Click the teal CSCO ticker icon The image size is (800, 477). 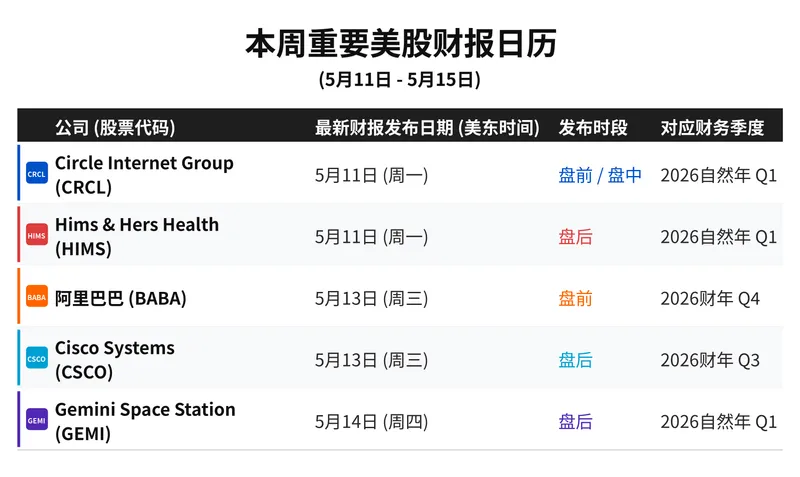(37, 359)
